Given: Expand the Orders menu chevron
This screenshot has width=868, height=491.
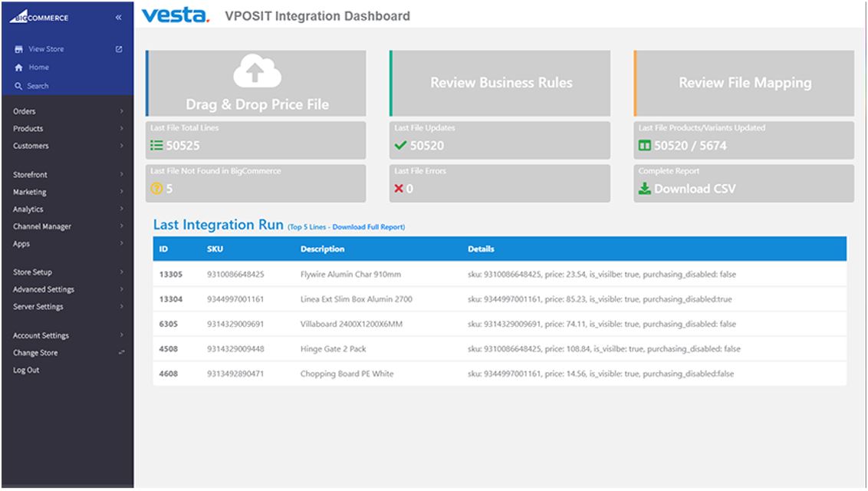Looking at the screenshot, I should pos(121,111).
